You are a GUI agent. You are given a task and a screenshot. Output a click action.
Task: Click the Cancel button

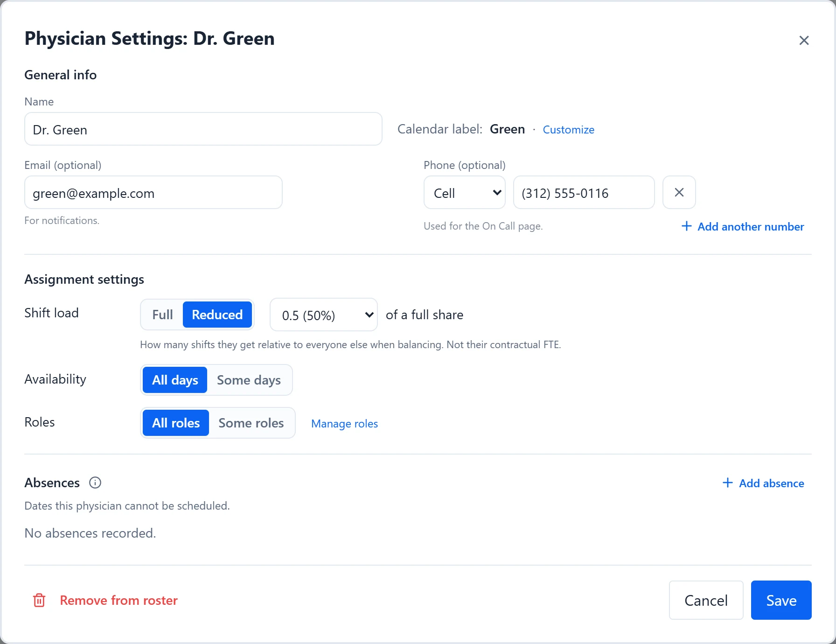pos(706,600)
